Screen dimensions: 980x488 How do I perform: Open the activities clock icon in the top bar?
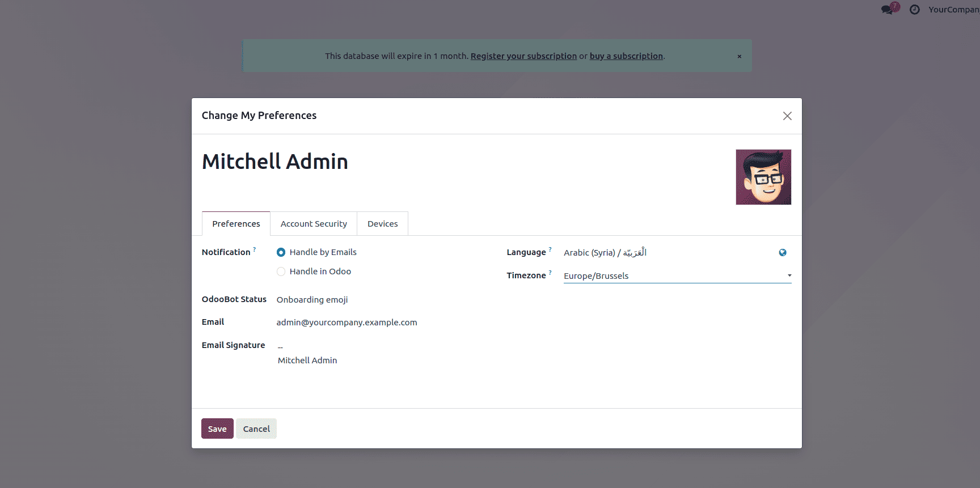(914, 10)
